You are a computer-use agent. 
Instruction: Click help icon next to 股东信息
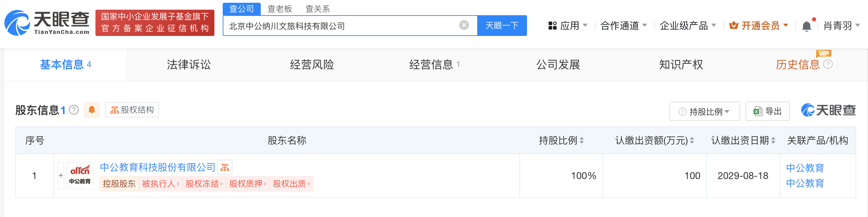coord(74,110)
